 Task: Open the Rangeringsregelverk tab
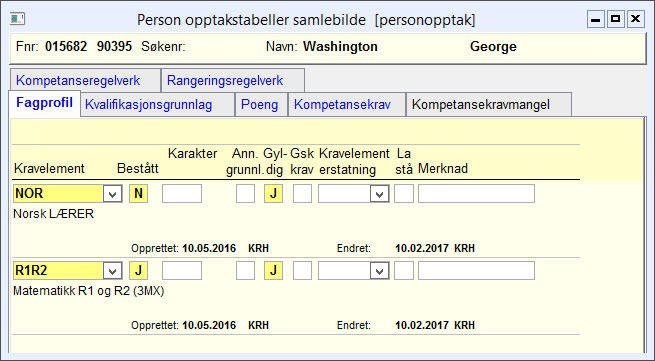(233, 80)
